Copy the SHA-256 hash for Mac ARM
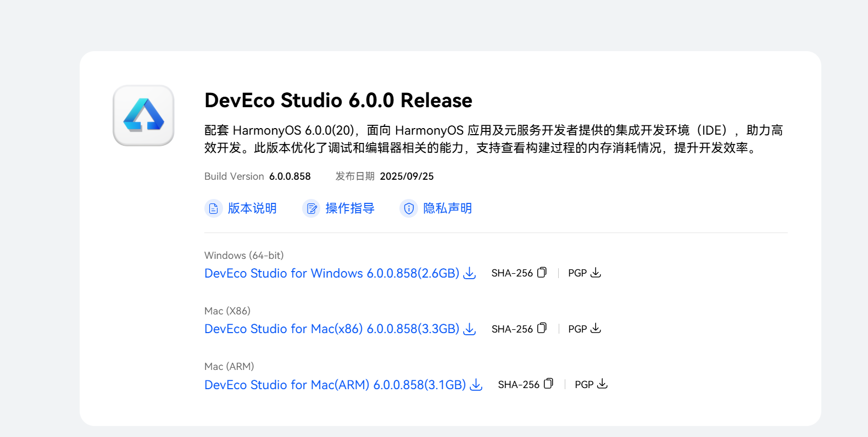Viewport: 868px width, 437px height. pos(548,384)
